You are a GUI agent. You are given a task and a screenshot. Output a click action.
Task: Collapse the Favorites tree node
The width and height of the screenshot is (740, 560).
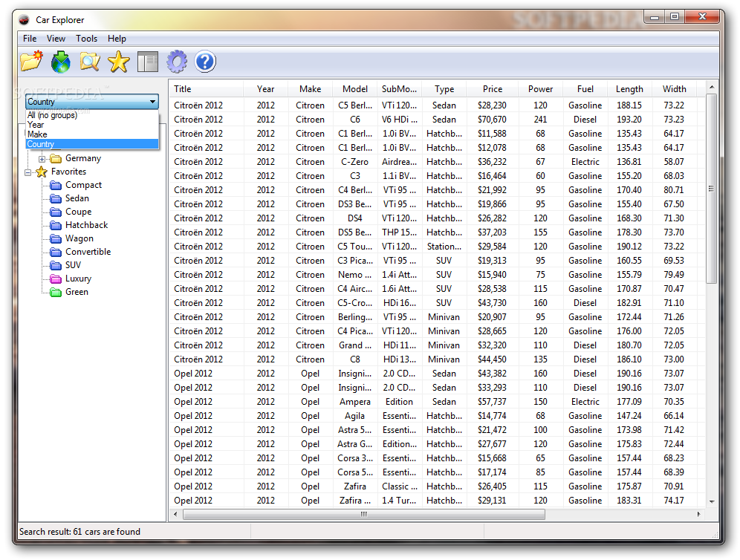tap(27, 172)
